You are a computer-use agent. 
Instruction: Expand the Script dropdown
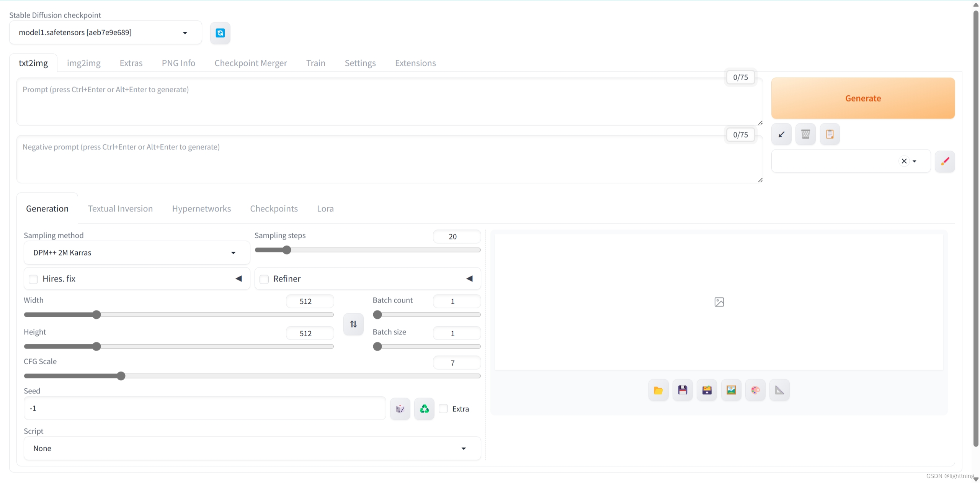pos(252,449)
